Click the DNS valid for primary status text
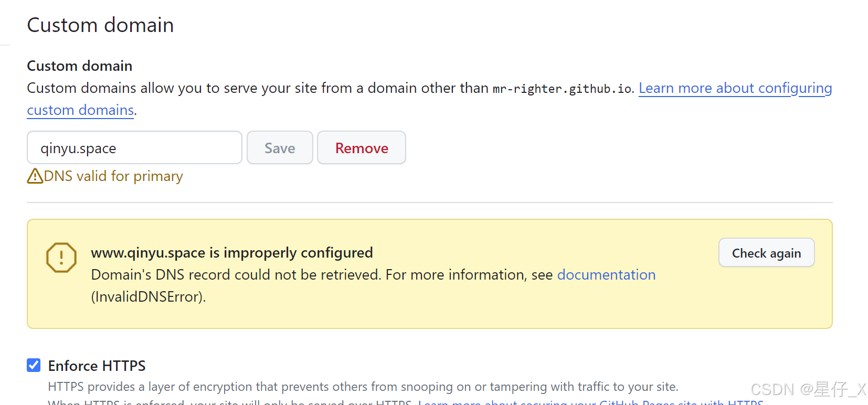The image size is (868, 405). [x=113, y=176]
